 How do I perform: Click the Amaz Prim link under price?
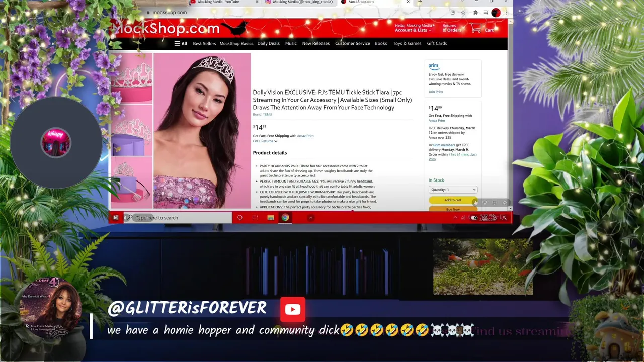point(305,136)
